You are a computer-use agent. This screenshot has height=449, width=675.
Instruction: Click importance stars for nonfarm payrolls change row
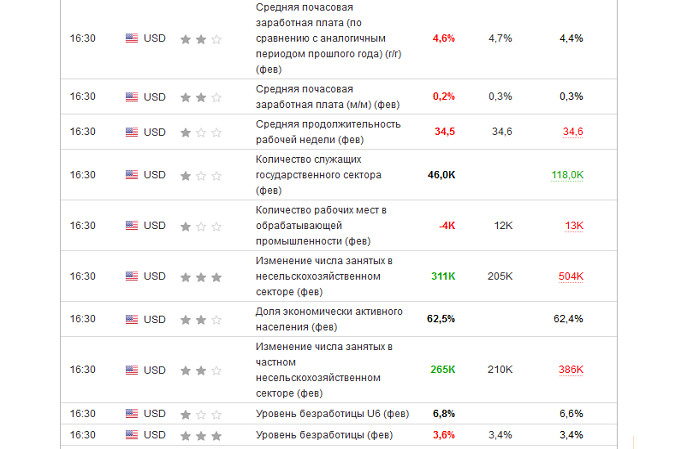coord(200,276)
